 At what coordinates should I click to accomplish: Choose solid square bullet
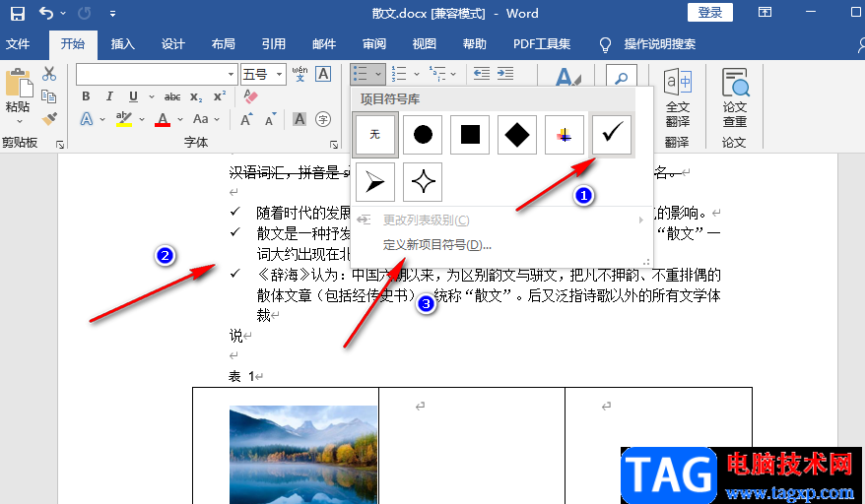click(x=470, y=135)
